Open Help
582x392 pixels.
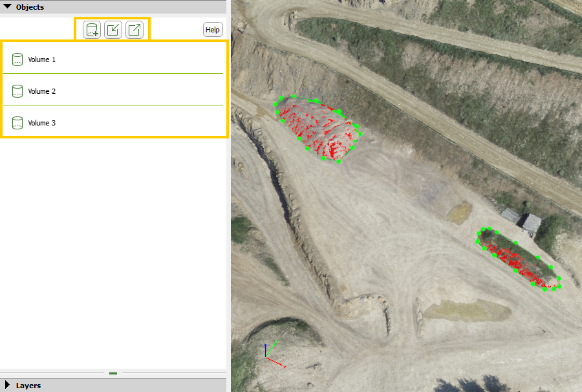[x=212, y=29]
